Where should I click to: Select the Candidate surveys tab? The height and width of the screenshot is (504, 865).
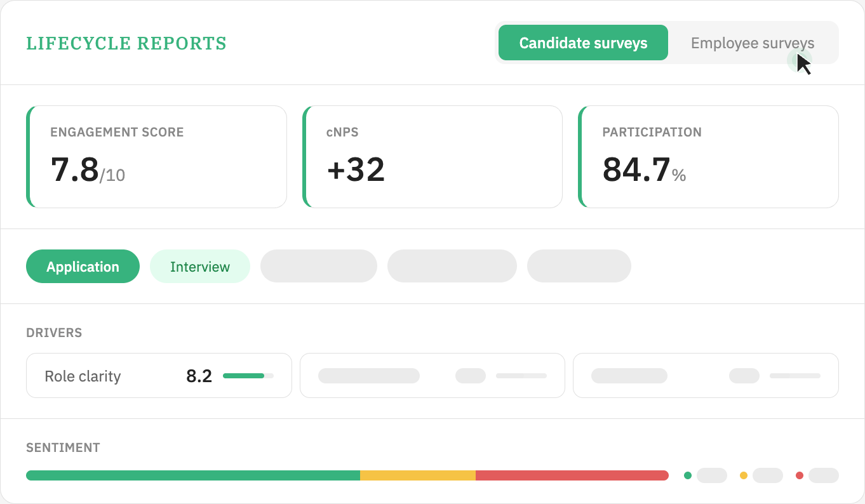click(x=582, y=43)
